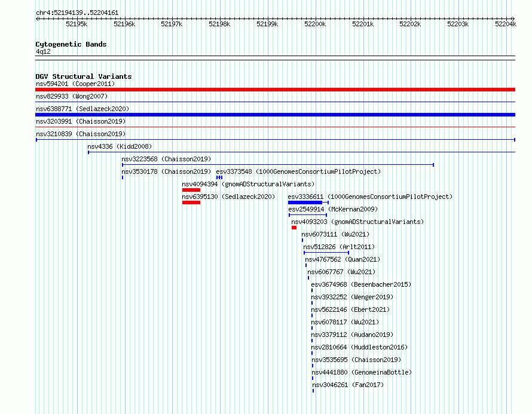This screenshot has height=414, width=532.
Task: Click the nsv6067767 (Wu2021) label
Action: [341, 272]
